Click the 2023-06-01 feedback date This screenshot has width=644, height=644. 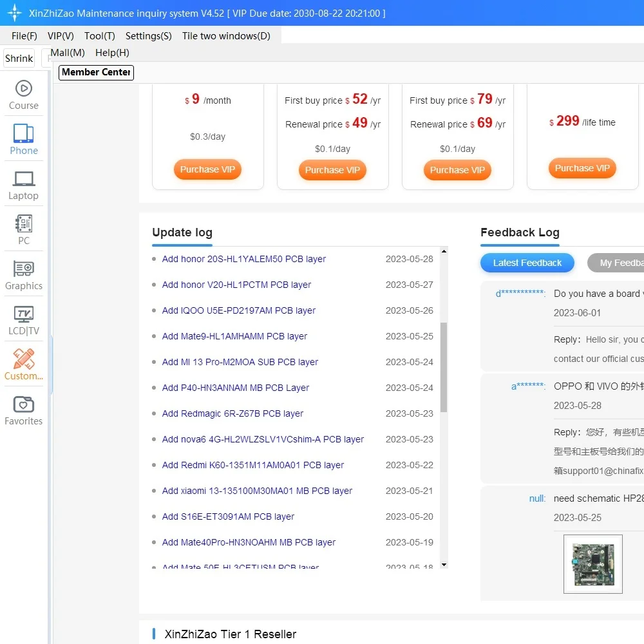click(577, 313)
